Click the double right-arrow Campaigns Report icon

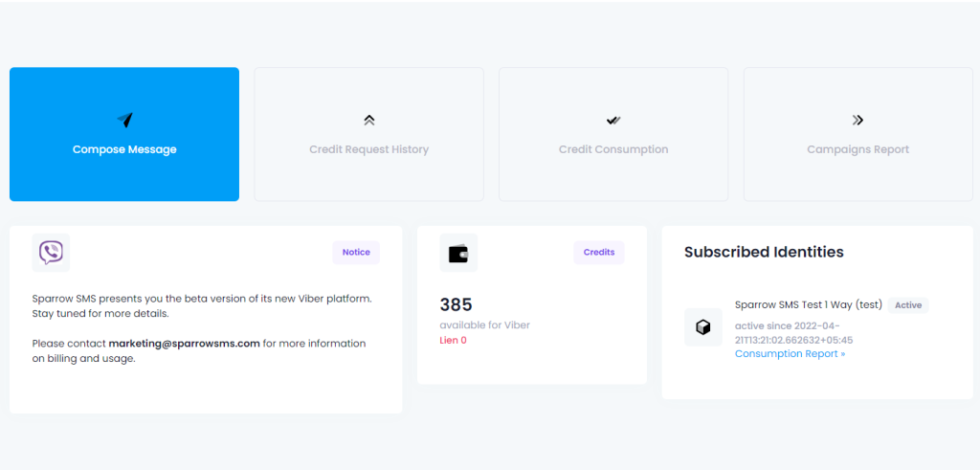coord(857,120)
